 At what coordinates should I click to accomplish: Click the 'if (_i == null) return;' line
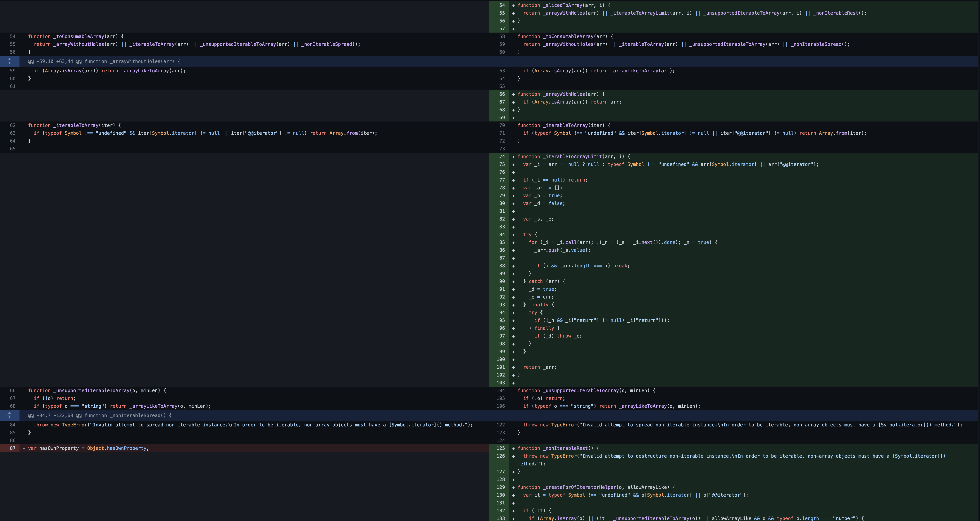click(x=555, y=180)
